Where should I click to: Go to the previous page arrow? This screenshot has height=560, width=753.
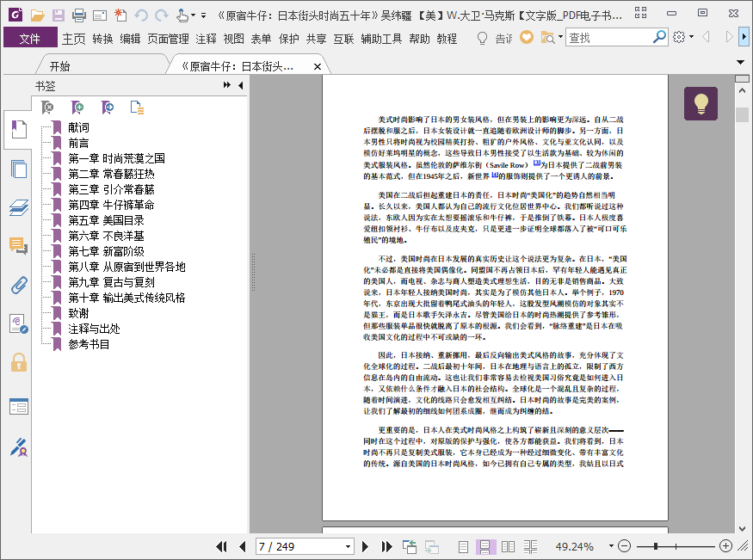tap(242, 546)
